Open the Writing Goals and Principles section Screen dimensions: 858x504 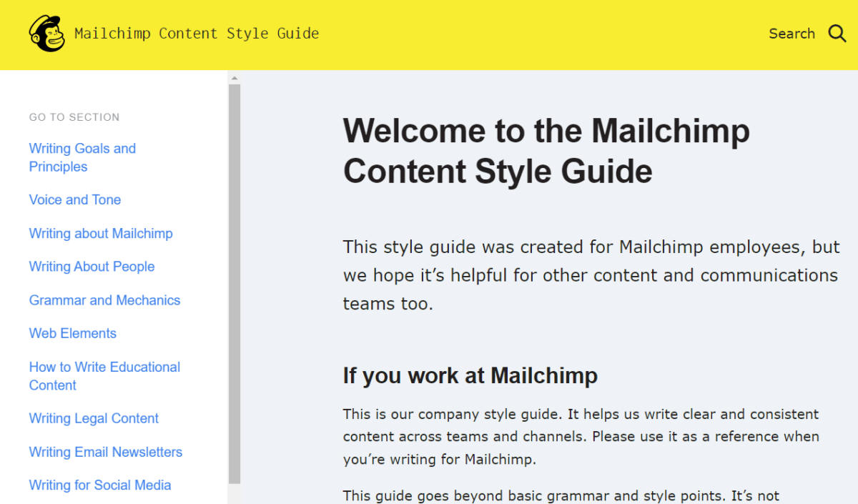[x=82, y=157]
